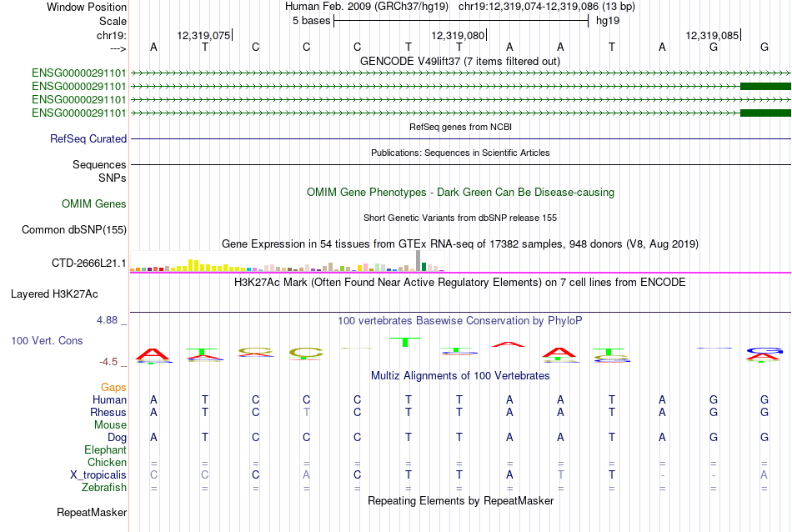This screenshot has width=792, height=532.
Task: Click the Window Position track label
Action: pos(87,7)
